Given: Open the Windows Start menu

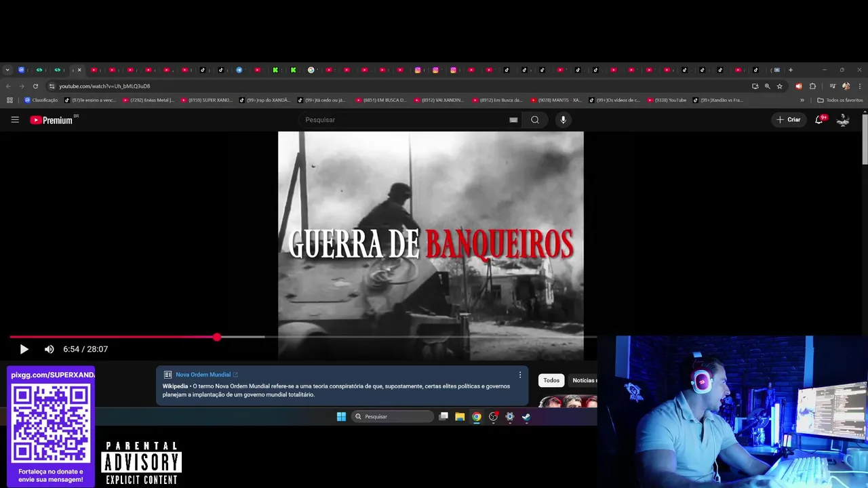Looking at the screenshot, I should [x=341, y=417].
